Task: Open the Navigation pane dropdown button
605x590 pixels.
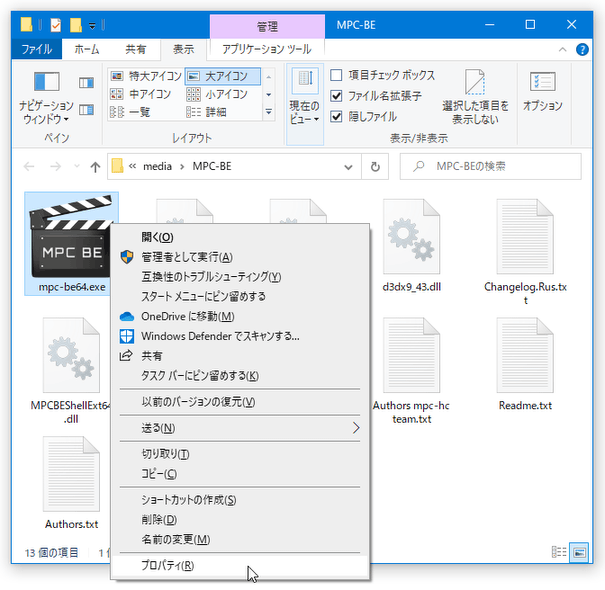Action: [x=46, y=98]
